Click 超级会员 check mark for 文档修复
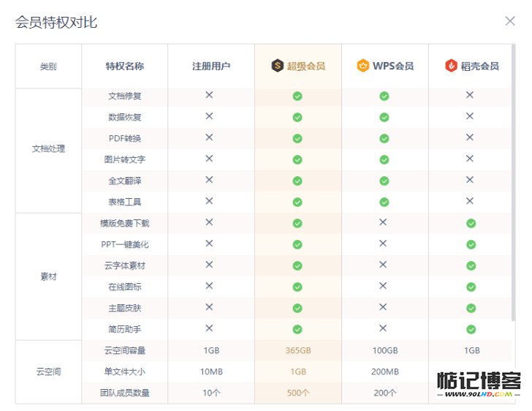Image resolution: width=532 pixels, height=411 pixels. click(297, 96)
